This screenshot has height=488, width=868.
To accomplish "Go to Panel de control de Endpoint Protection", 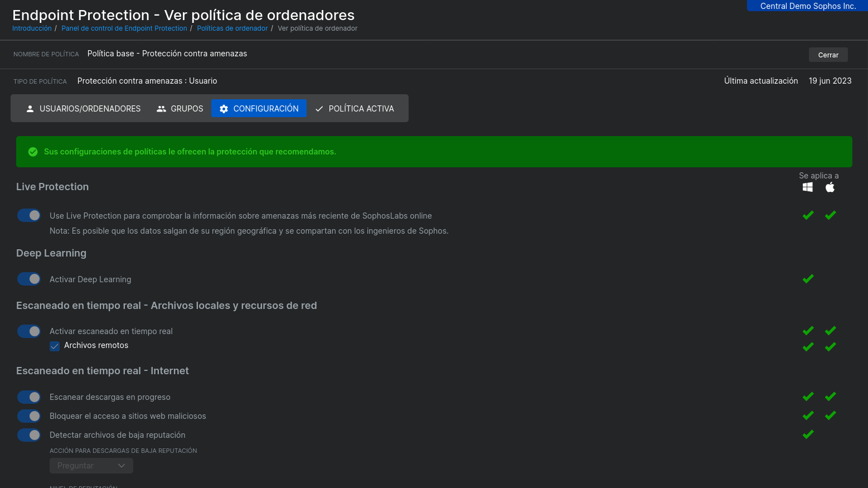I will point(124,28).
